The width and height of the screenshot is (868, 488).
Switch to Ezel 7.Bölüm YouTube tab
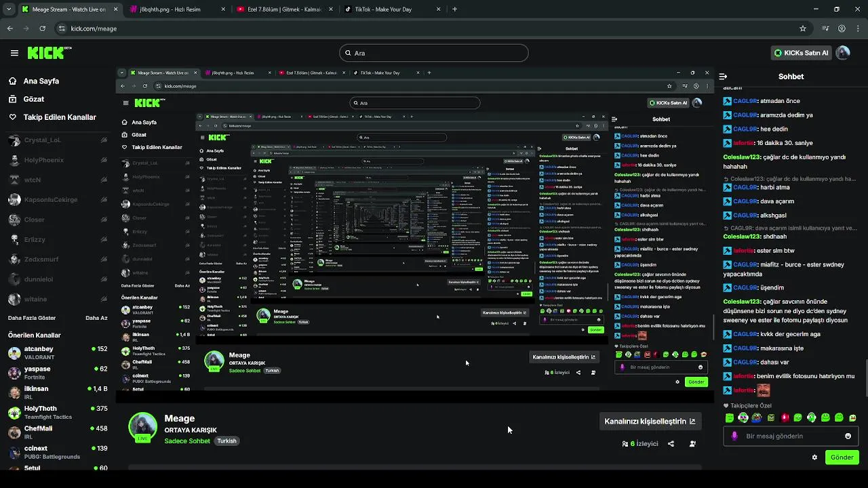point(285,9)
